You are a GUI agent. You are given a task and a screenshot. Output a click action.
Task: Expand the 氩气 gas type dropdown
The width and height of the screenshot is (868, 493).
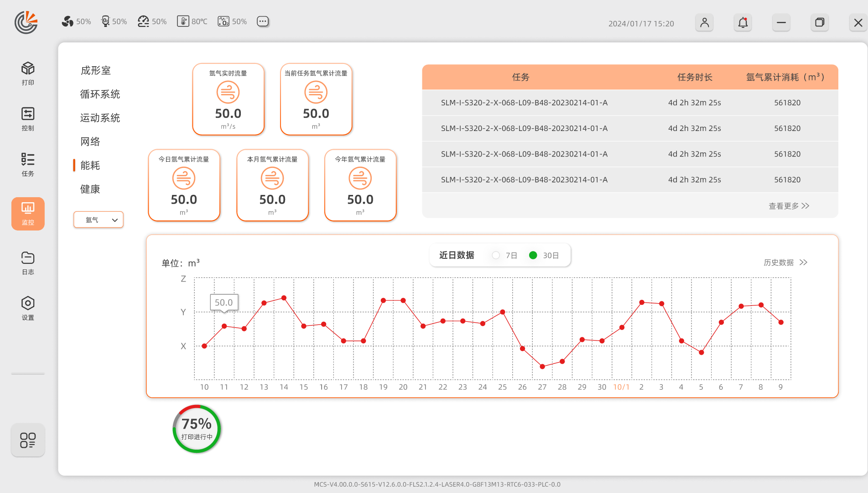pos(99,220)
